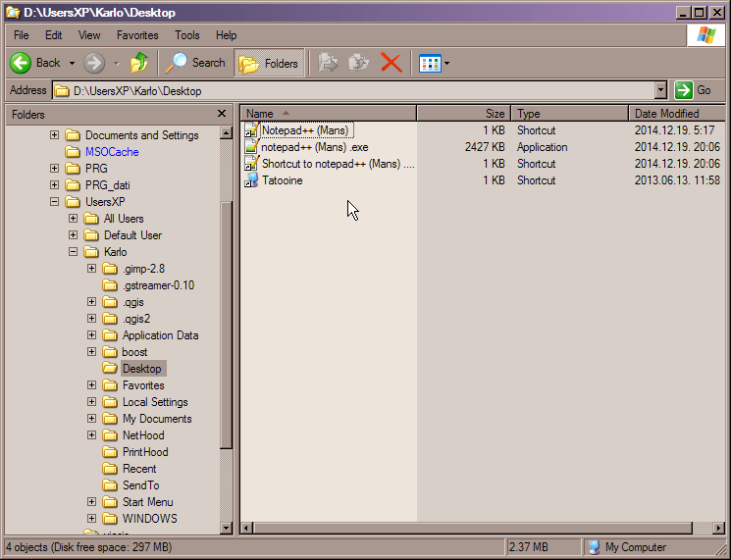Select notepad++ (Mans) .exe file icon

tap(252, 147)
